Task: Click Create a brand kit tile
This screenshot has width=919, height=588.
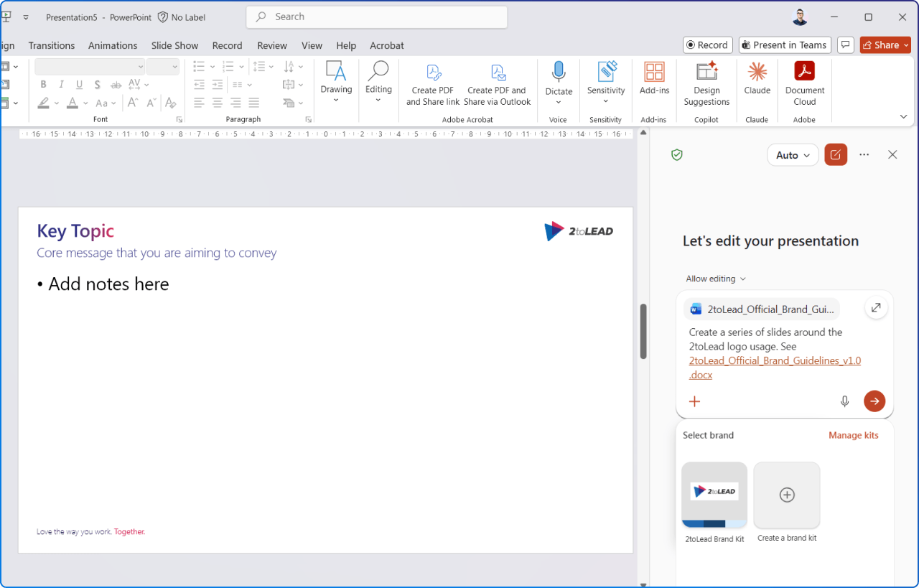Action: [787, 495]
